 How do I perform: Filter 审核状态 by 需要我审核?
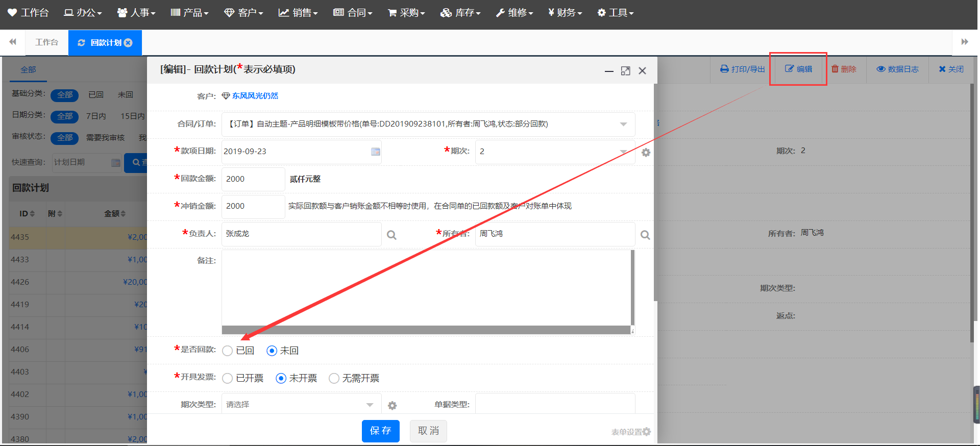click(105, 138)
